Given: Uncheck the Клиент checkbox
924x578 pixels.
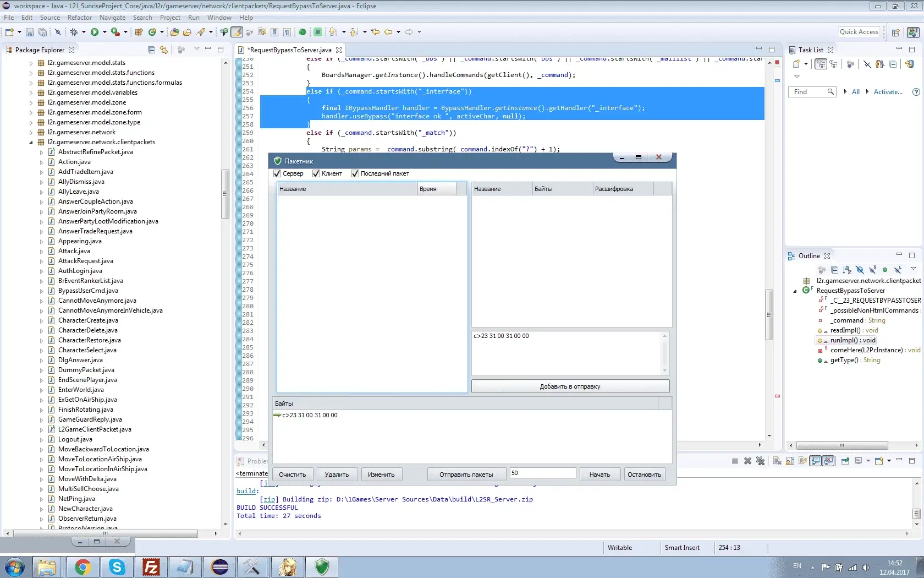Looking at the screenshot, I should click(316, 173).
